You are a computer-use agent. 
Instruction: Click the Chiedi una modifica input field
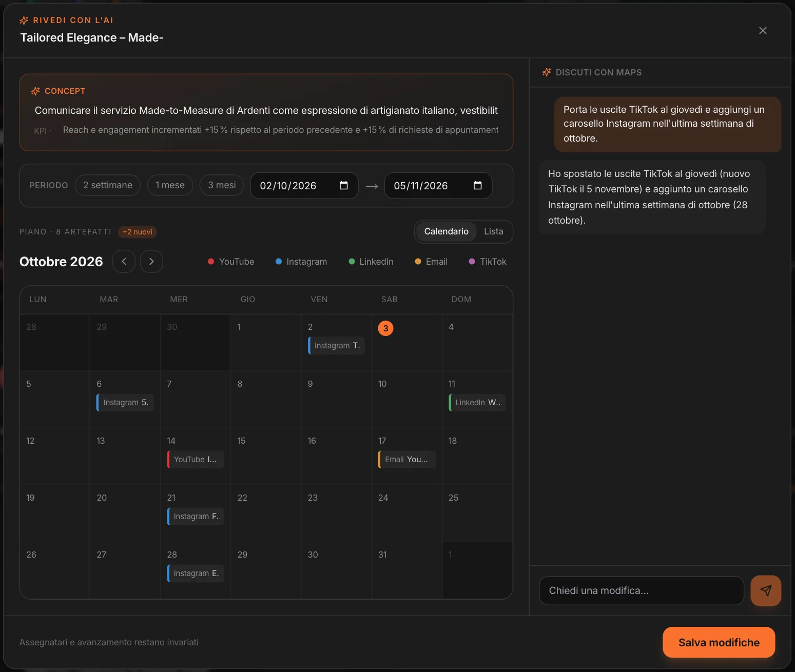click(642, 590)
